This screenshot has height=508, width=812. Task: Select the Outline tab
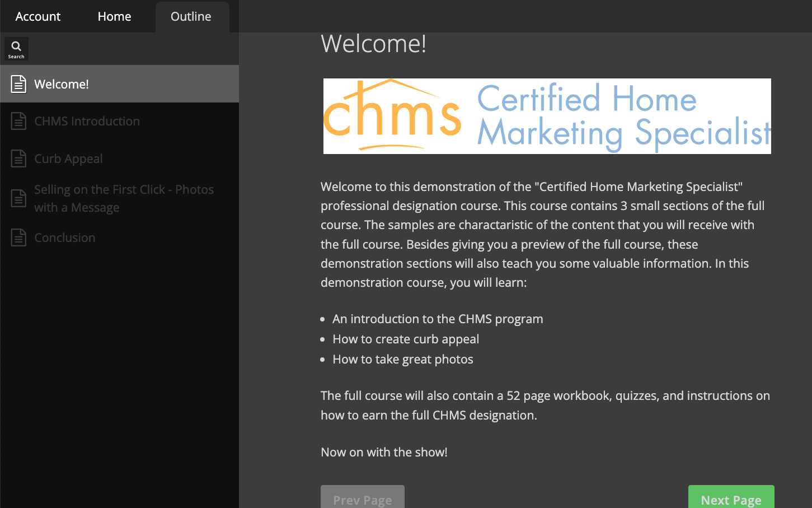point(191,17)
